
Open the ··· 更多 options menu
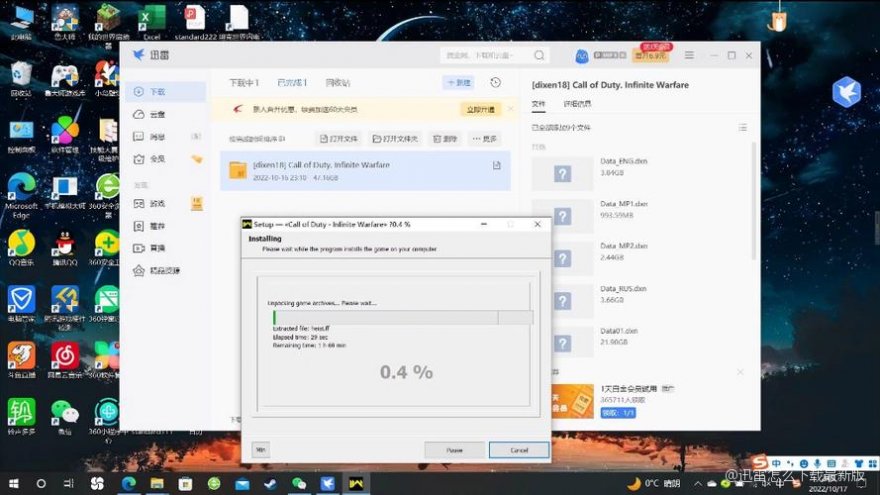pyautogui.click(x=484, y=139)
